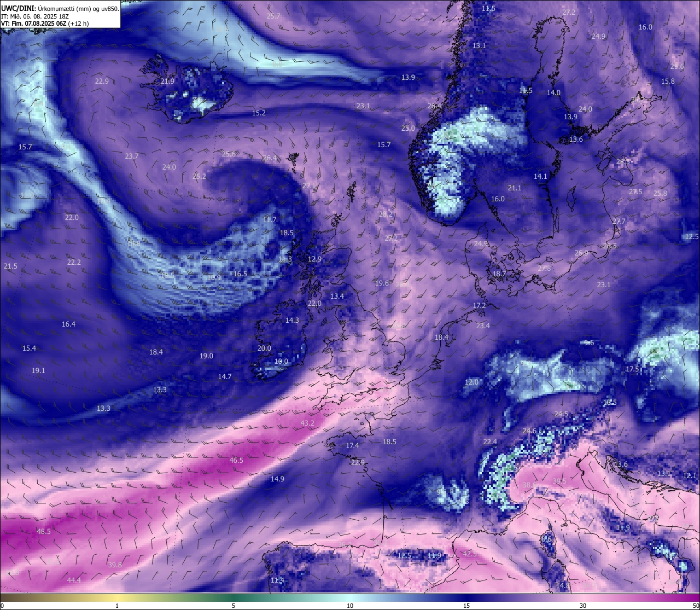Click the 9.6 value on the map
Image resolution: width=700 pixels, height=610 pixels.
(589, 342)
